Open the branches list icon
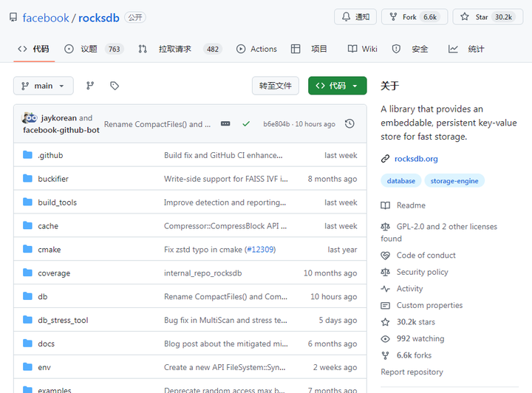 90,86
